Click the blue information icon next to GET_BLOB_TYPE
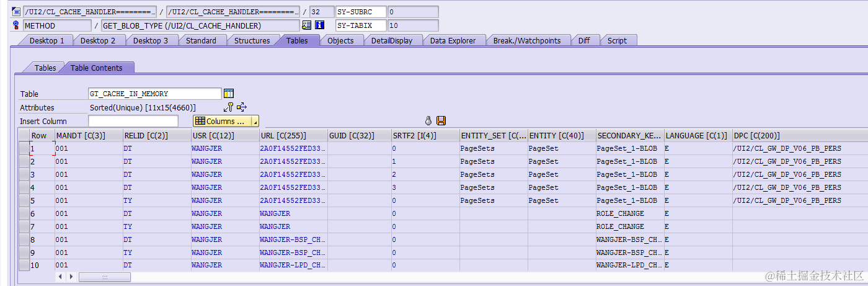The image size is (868, 286). pos(320,25)
